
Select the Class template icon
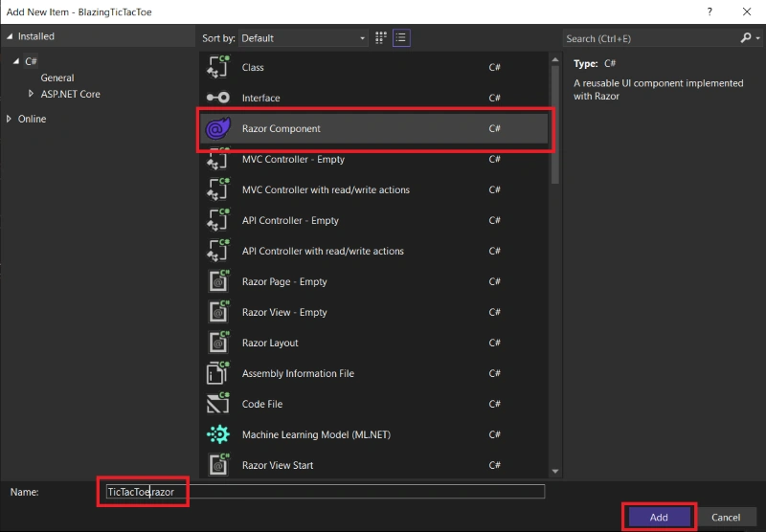pos(218,67)
